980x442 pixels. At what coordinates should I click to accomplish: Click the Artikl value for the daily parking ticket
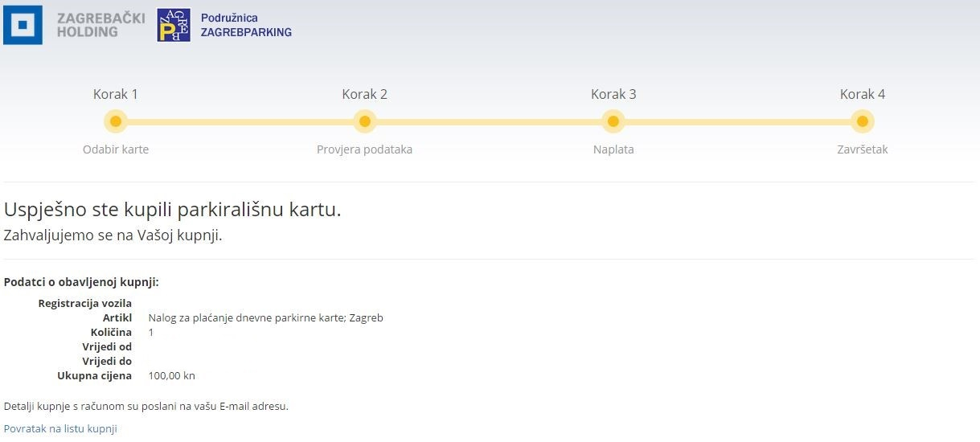pyautogui.click(x=265, y=318)
